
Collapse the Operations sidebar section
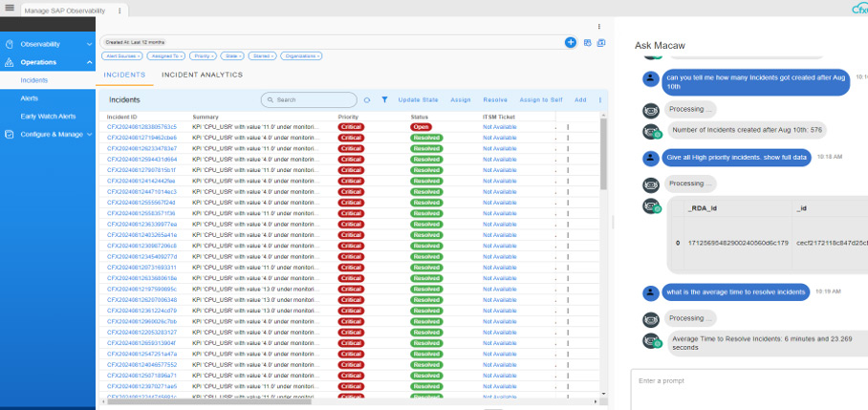(89, 62)
